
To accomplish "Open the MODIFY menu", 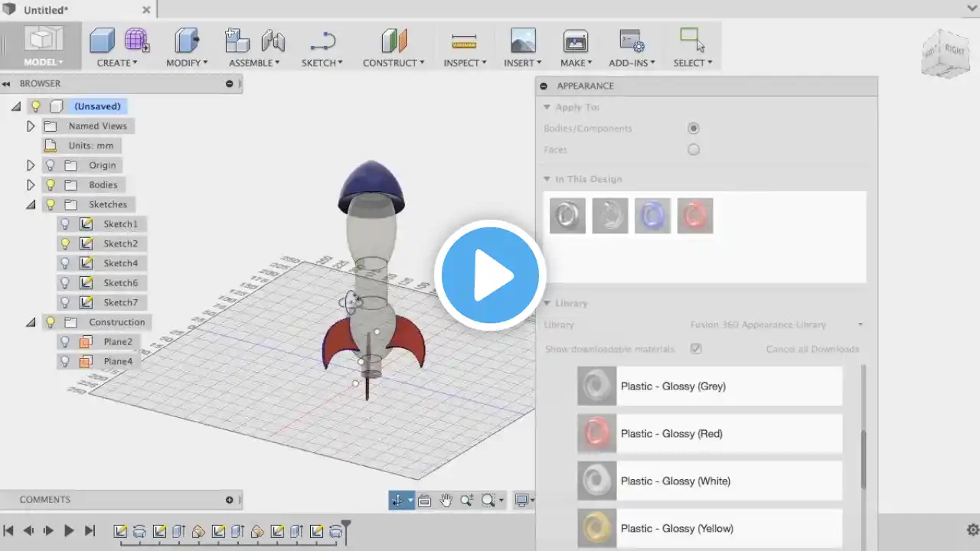I will [x=188, y=63].
